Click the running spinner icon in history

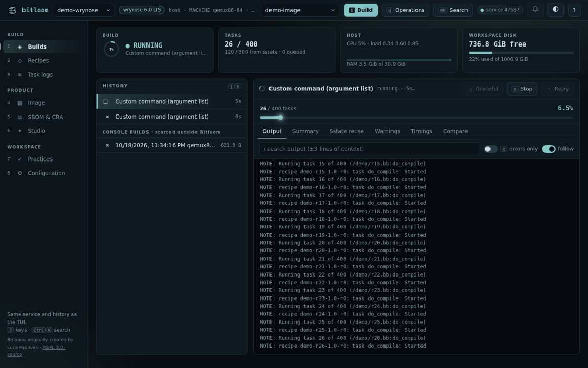(105, 101)
